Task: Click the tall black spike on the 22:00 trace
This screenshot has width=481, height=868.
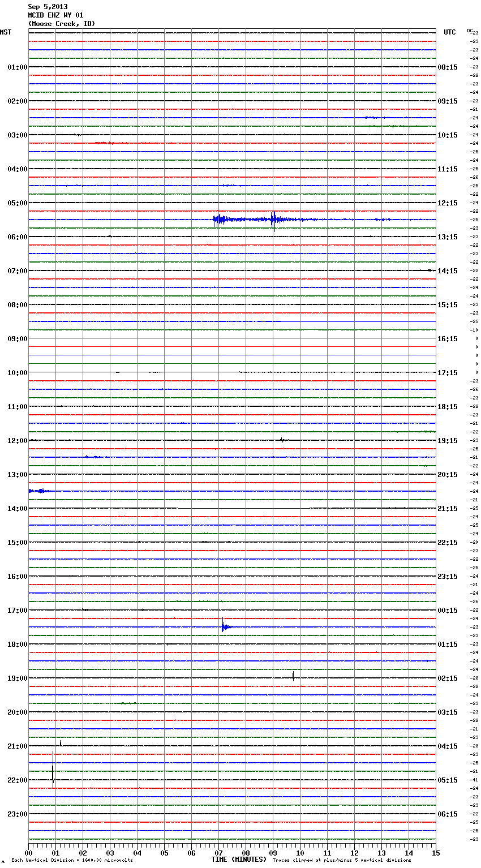Action: tap(53, 770)
